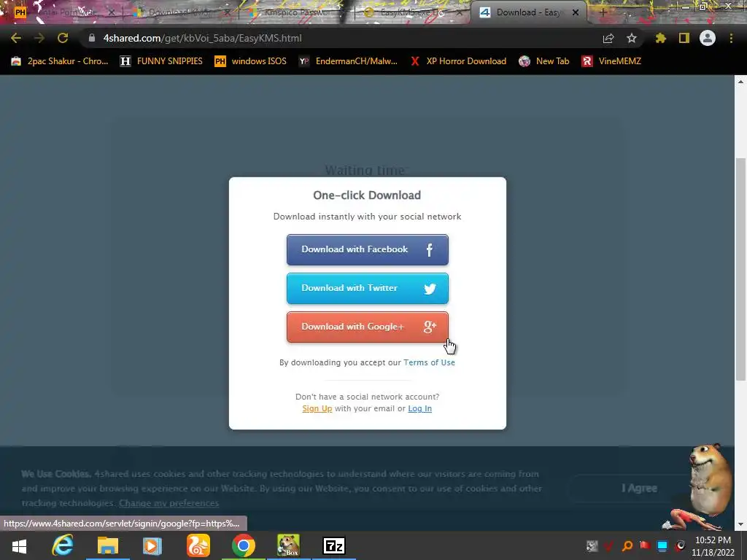Click the red checkmark tray icon

[x=609, y=546]
